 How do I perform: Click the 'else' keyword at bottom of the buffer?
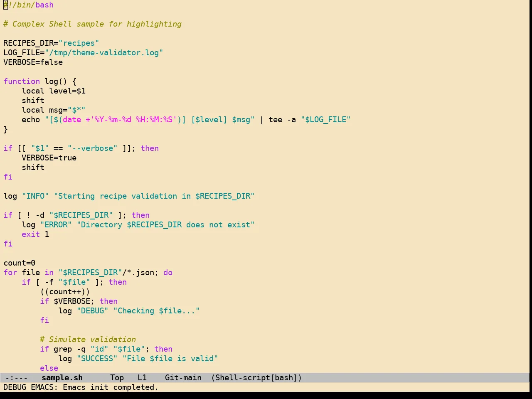tap(49, 368)
